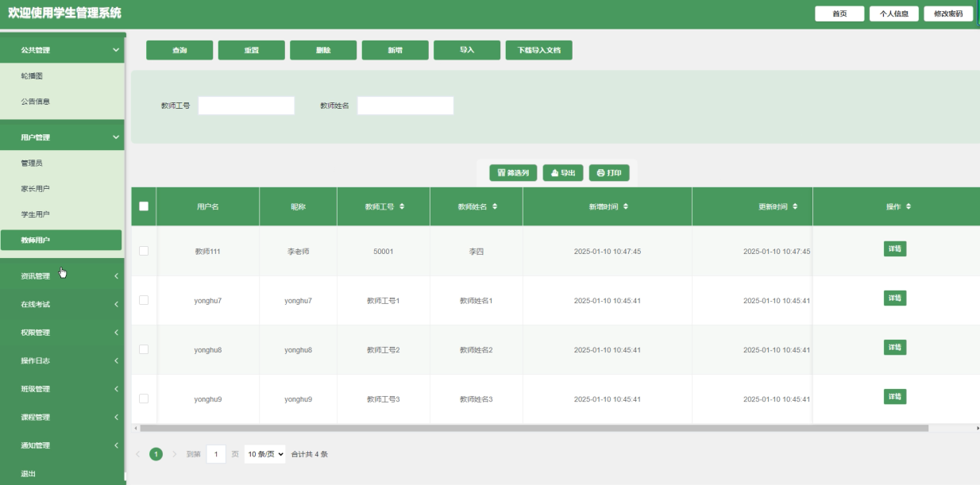980x485 pixels.
Task: Focus the 教师姓名 search input field
Action: tap(405, 106)
